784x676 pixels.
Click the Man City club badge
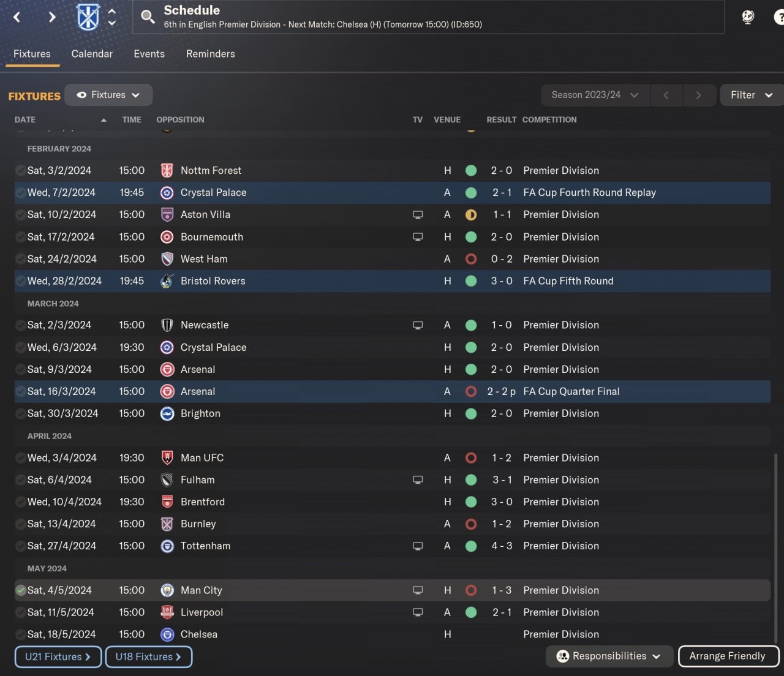167,590
